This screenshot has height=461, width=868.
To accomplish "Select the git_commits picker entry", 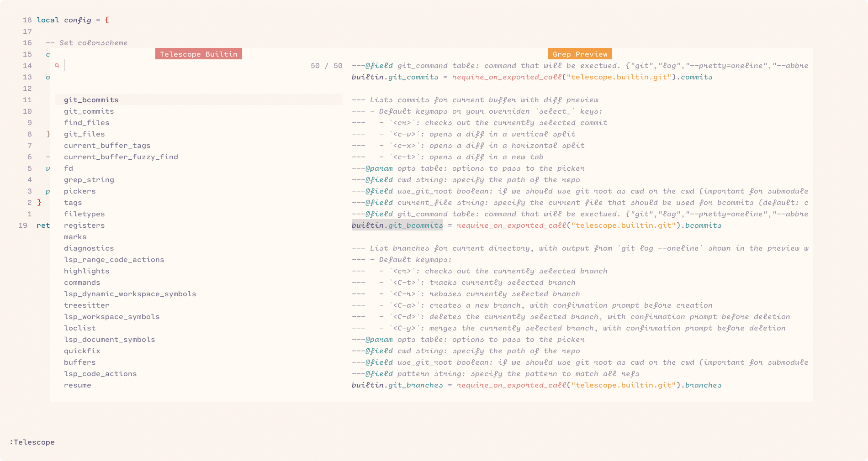I will tap(89, 111).
